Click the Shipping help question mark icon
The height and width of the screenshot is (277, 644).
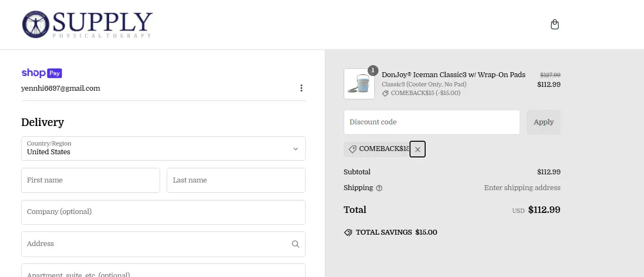379,188
